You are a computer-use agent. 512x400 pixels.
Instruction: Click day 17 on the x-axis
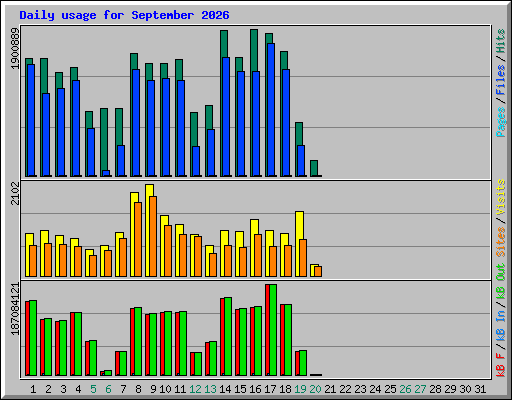pyautogui.click(x=270, y=389)
